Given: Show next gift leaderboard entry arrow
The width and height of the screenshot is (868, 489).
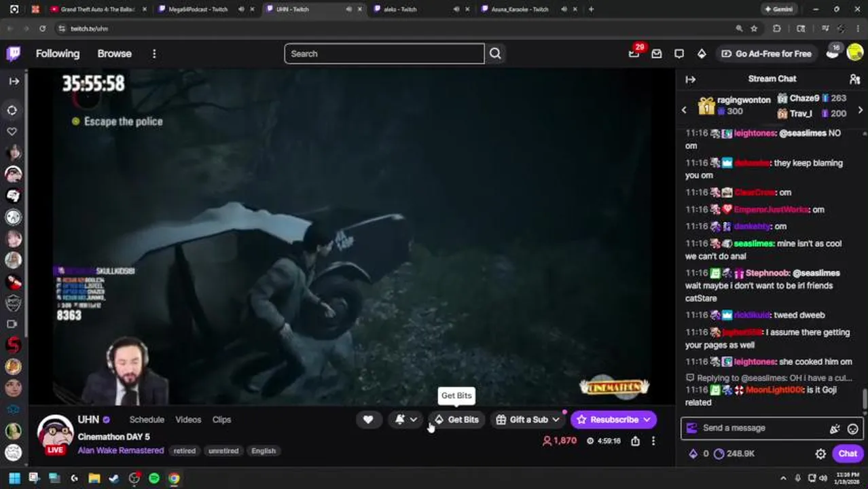Looking at the screenshot, I should tap(861, 110).
